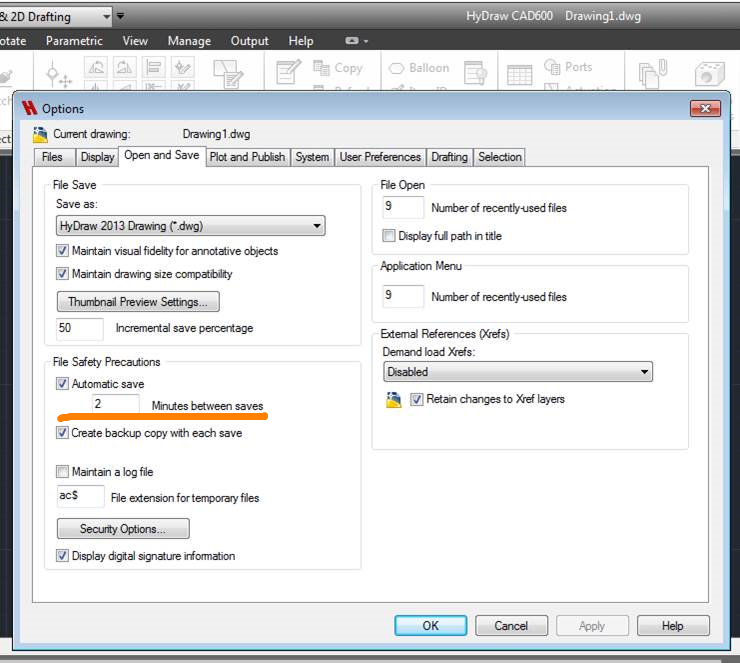Confirm with the OK button
The width and height of the screenshot is (740, 663).
pyautogui.click(x=430, y=625)
